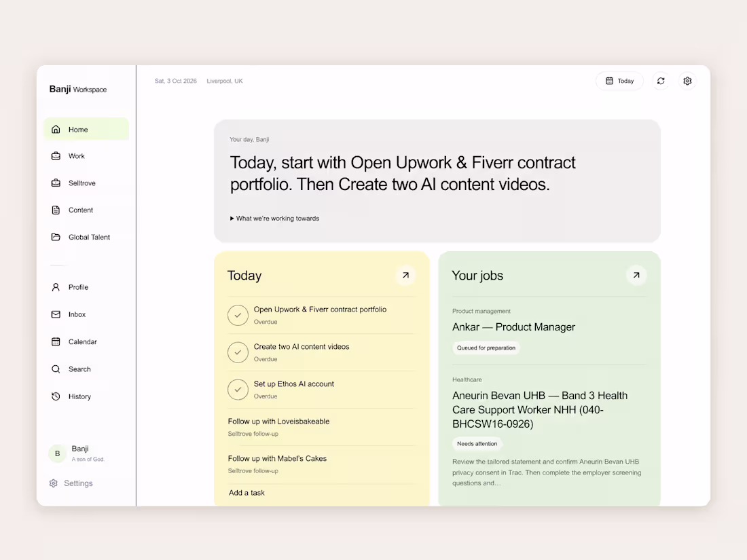The image size is (747, 560).
Task: Go to Home in the sidebar
Action: click(86, 130)
